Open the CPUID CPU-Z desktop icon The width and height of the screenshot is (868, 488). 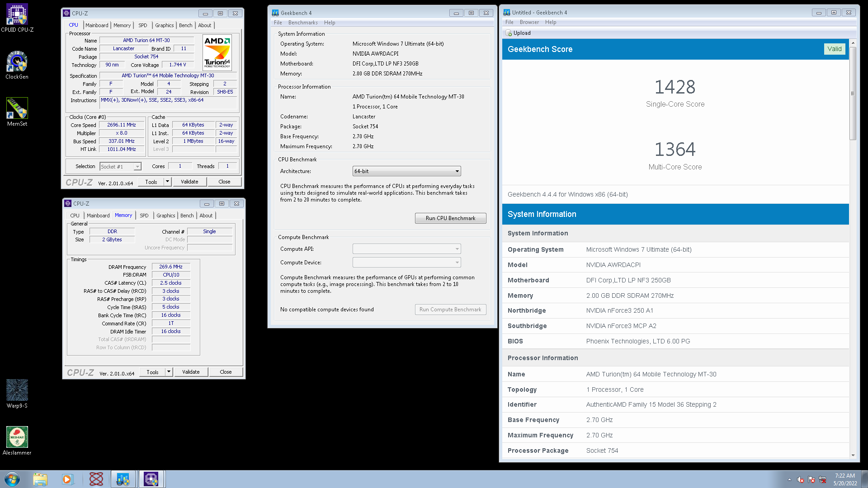click(x=17, y=18)
